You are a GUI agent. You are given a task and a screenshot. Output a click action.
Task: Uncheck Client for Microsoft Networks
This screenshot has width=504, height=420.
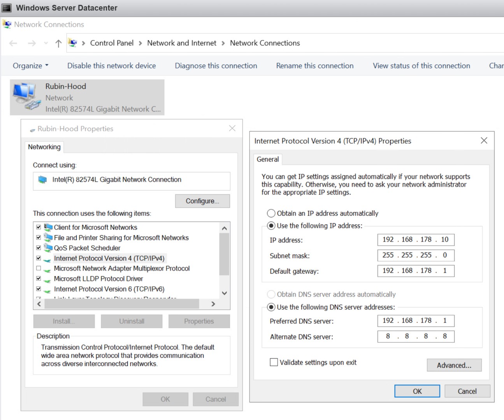coord(39,227)
